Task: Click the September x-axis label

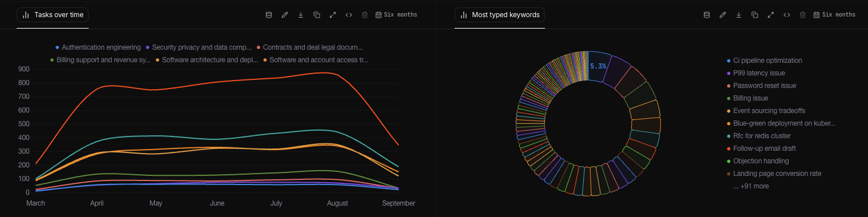Action: (399, 203)
